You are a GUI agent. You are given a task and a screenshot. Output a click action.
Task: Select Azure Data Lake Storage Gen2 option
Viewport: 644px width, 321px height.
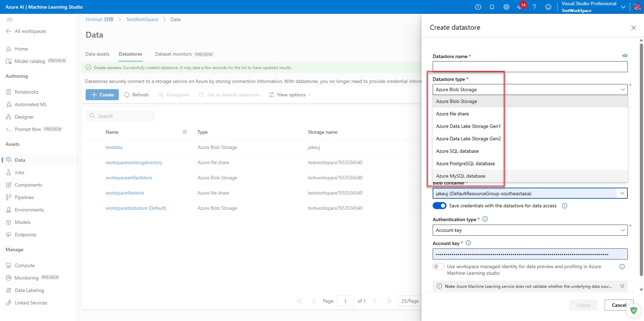(x=468, y=139)
